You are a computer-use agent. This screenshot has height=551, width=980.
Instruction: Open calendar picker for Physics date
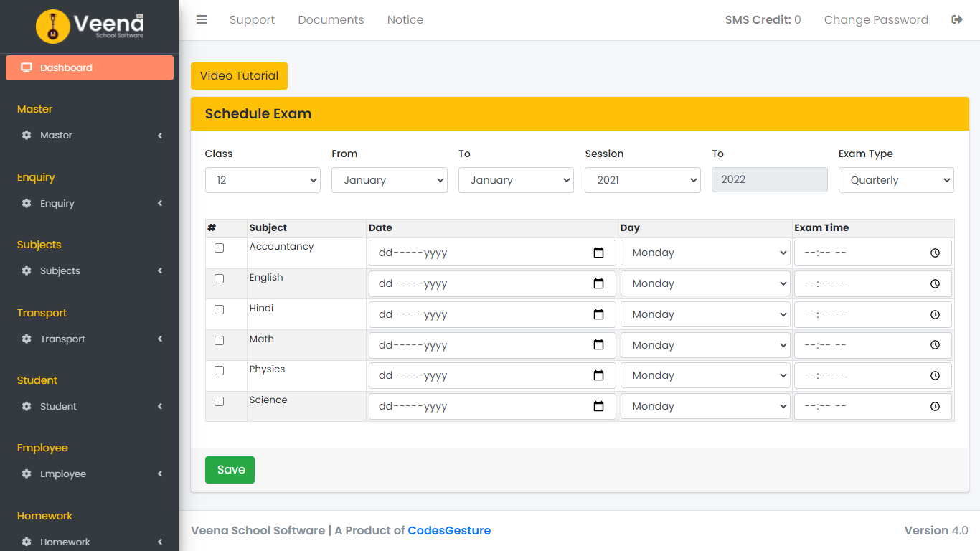point(599,375)
